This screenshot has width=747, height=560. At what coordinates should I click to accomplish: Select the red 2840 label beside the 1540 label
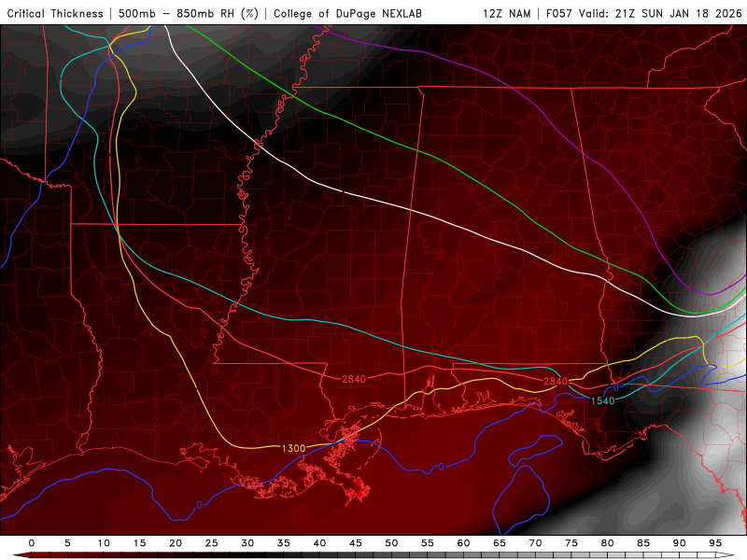[x=556, y=382]
